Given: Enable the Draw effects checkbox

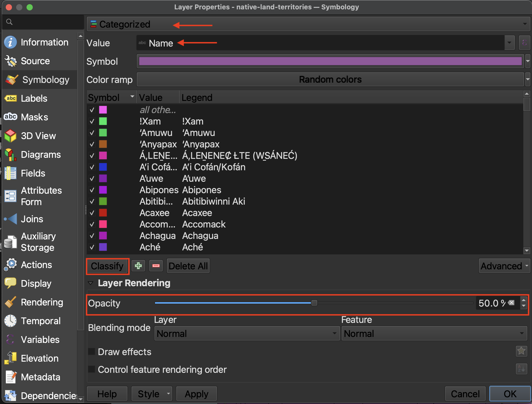Looking at the screenshot, I should pos(92,352).
